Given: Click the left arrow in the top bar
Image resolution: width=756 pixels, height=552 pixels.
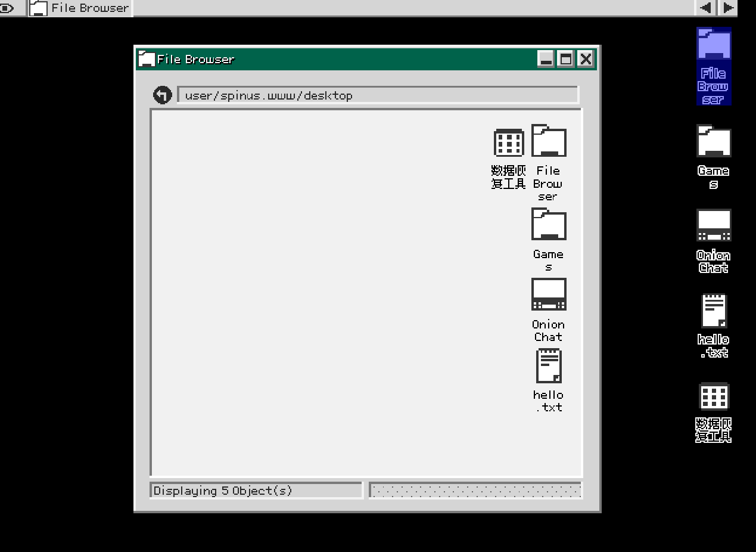Looking at the screenshot, I should point(706,8).
